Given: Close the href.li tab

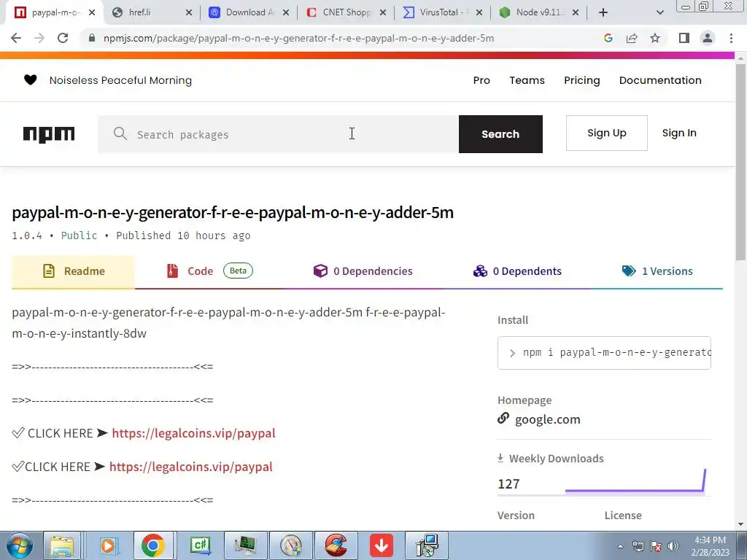Looking at the screenshot, I should [x=189, y=12].
